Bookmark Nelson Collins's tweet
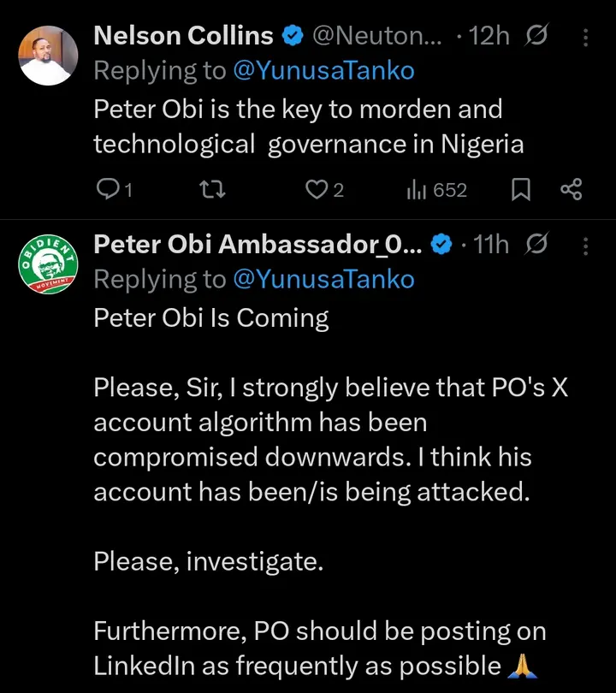The width and height of the screenshot is (616, 693). click(519, 190)
